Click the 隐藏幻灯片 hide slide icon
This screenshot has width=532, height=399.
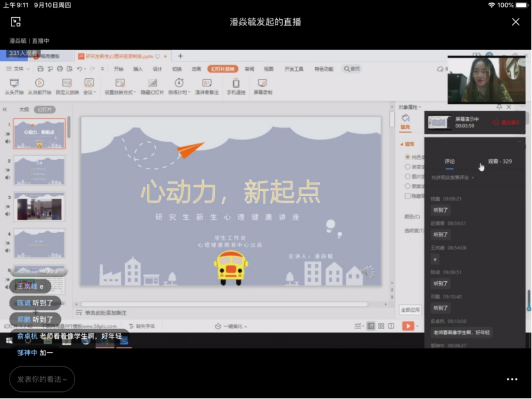[153, 83]
